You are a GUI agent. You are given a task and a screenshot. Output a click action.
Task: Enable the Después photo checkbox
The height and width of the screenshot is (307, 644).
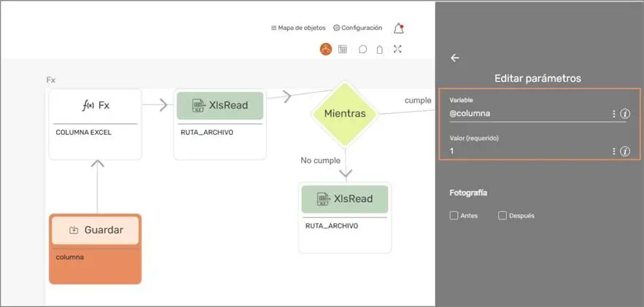coord(503,216)
